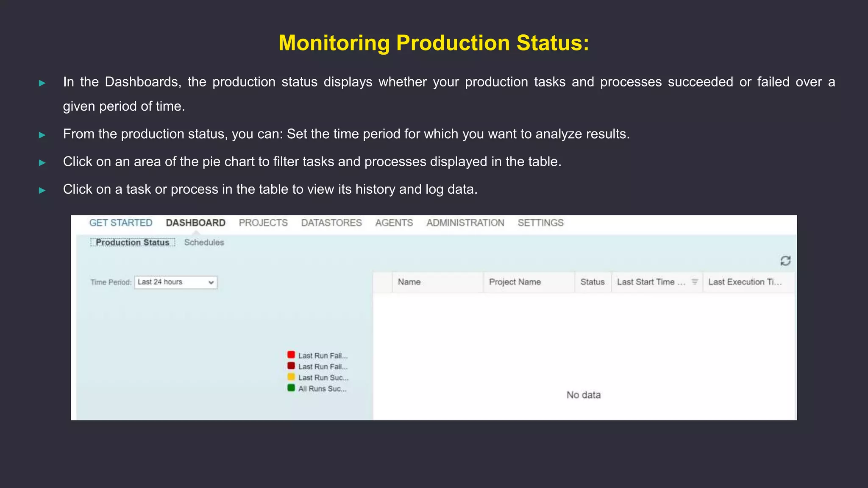Click the Project Name column header
This screenshot has height=488, width=868.
click(x=515, y=282)
